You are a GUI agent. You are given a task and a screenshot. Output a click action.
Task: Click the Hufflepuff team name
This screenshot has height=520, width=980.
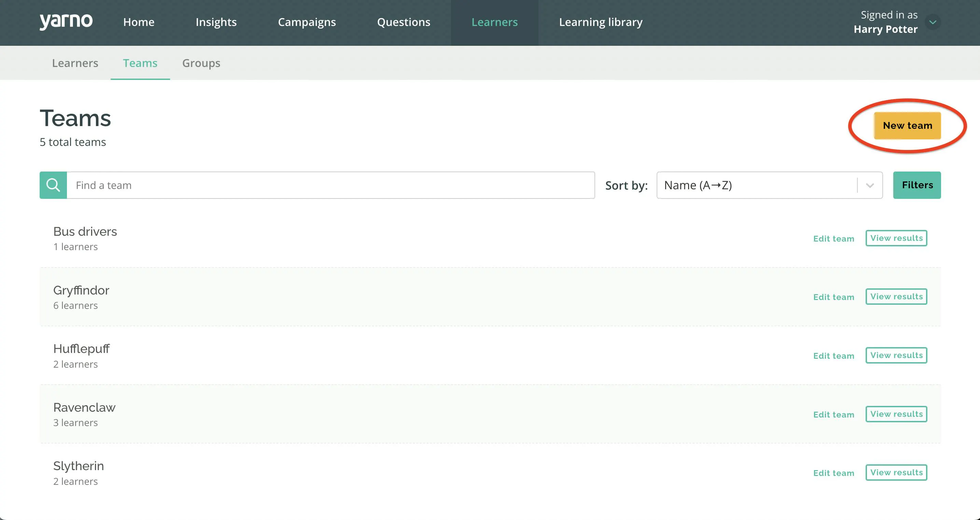pos(81,349)
